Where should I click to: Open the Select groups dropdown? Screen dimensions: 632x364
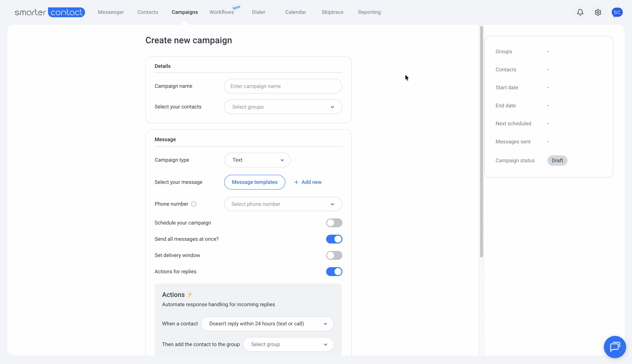click(283, 107)
